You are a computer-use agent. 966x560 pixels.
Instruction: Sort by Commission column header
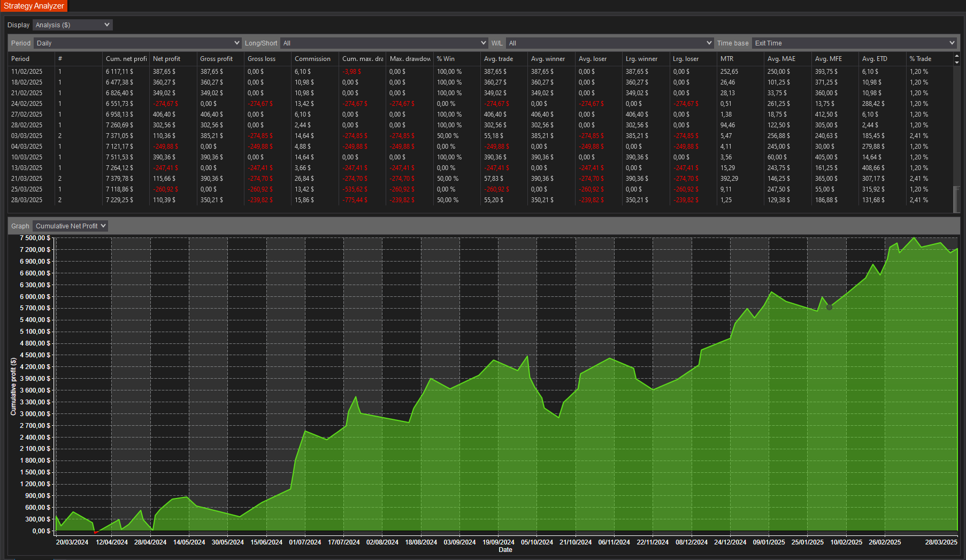tap(315, 59)
